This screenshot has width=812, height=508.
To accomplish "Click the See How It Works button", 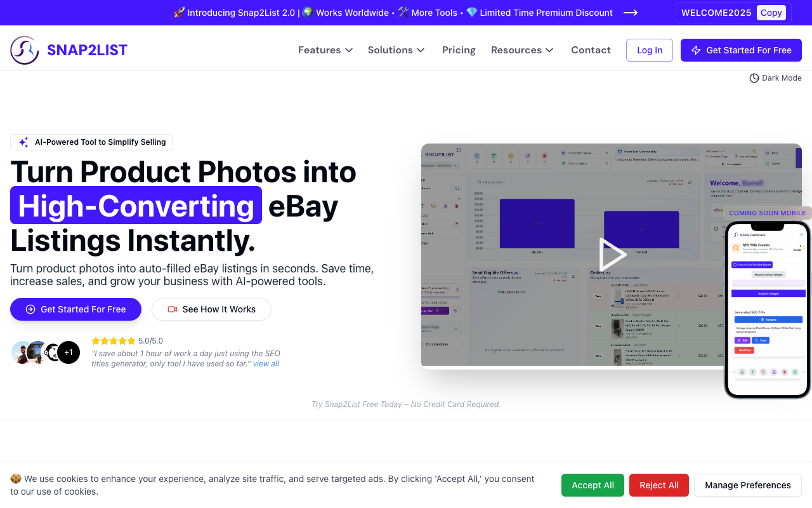I will click(211, 309).
